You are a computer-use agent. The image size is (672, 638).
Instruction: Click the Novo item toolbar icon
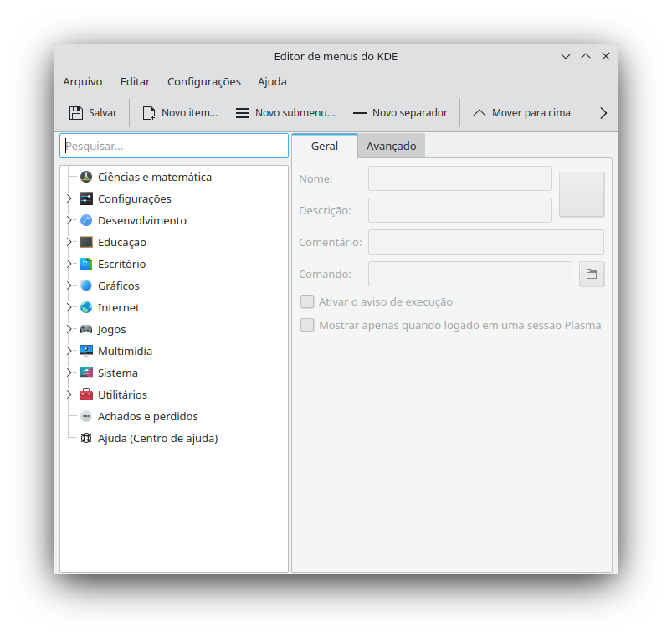click(149, 113)
